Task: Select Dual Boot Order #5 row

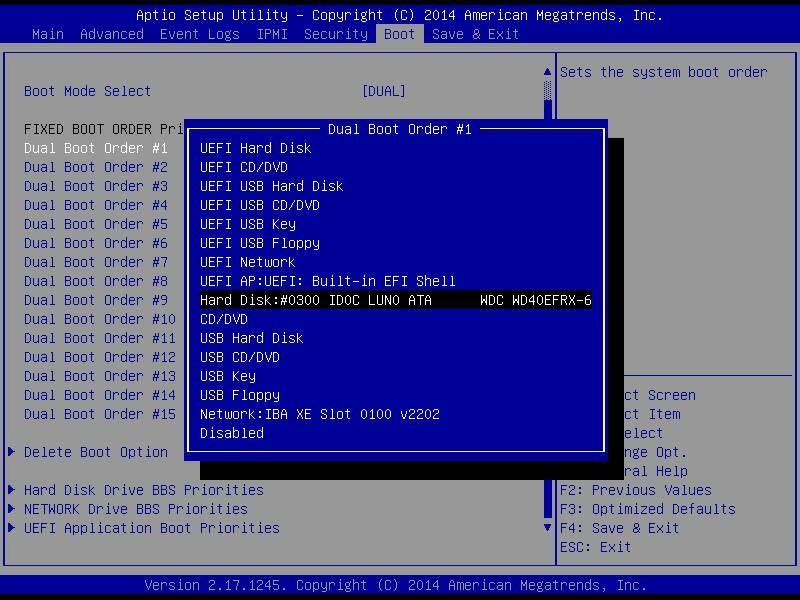Action: (96, 224)
